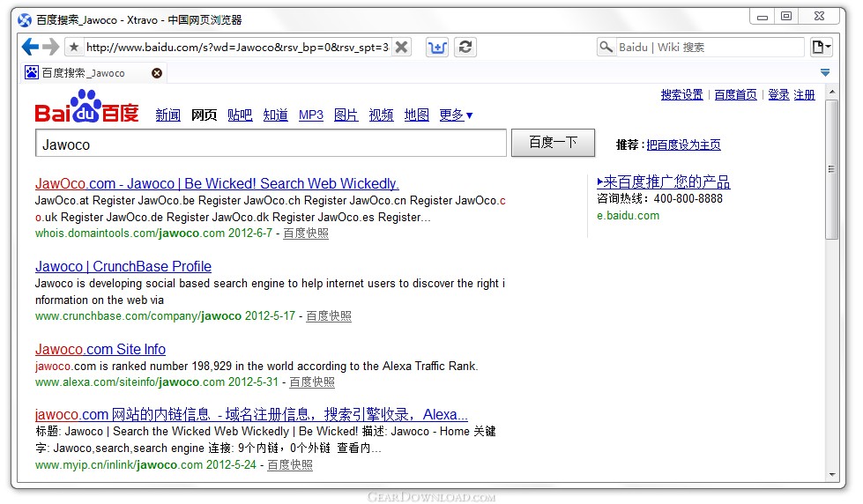
Task: Expand the 更多 dropdown
Action: point(457,115)
